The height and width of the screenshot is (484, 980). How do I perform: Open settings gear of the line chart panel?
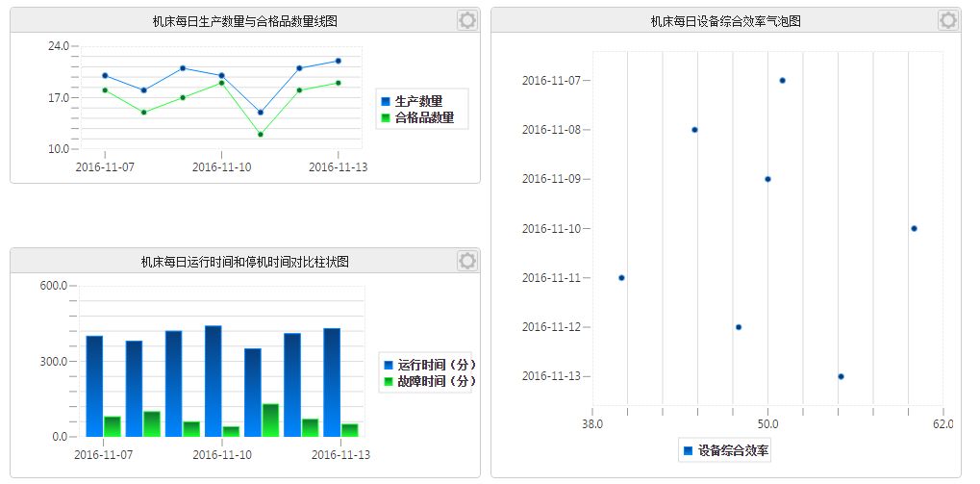tap(466, 20)
